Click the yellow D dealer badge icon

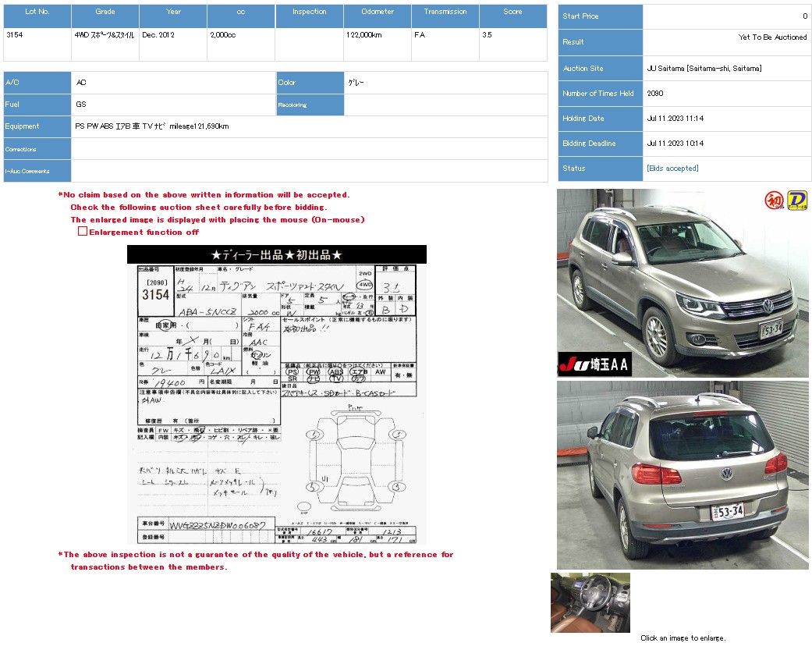(x=797, y=201)
